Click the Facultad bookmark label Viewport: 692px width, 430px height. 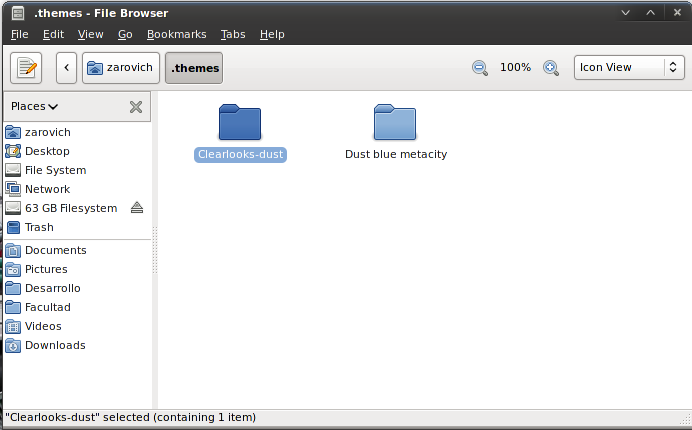(x=48, y=307)
